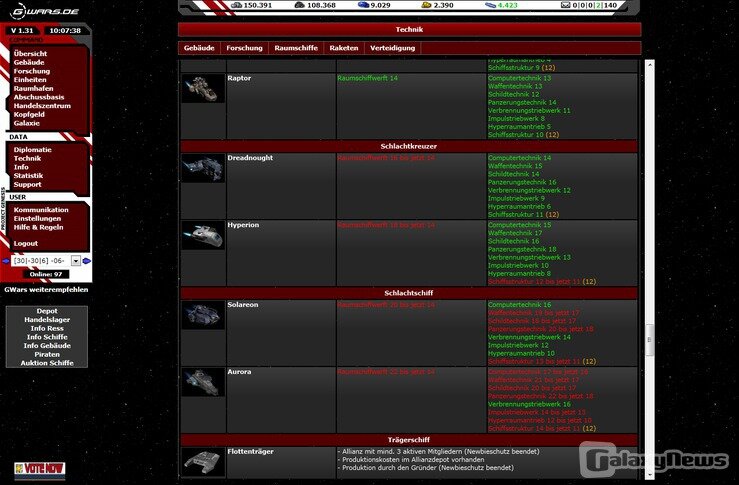Open Handelslager in the lower menu
The width and height of the screenshot is (739, 485).
coord(47,320)
